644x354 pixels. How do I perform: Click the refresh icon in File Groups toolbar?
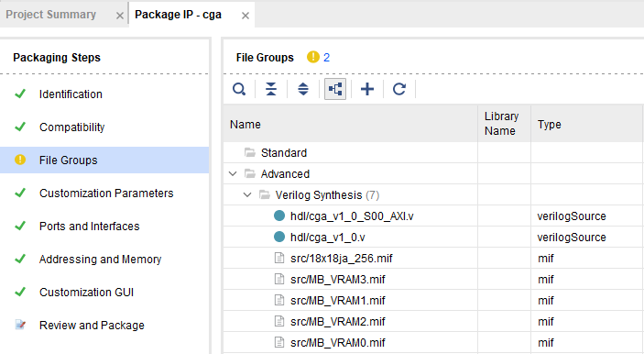tap(399, 89)
